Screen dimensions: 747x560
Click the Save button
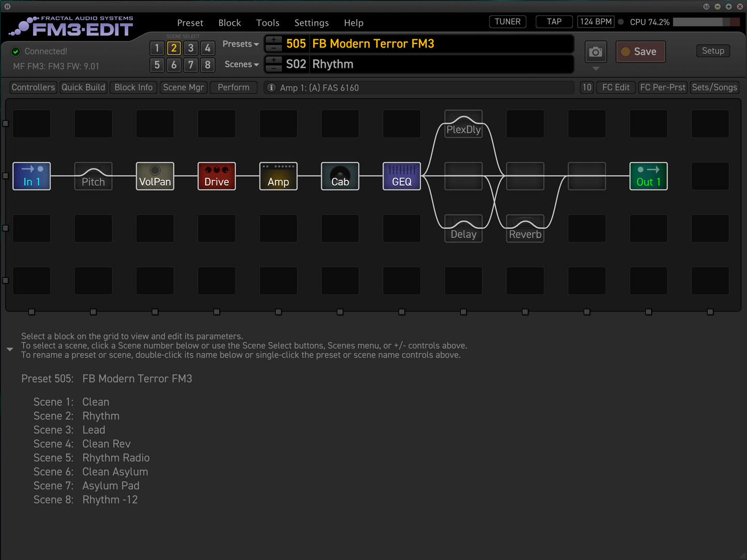click(x=641, y=52)
